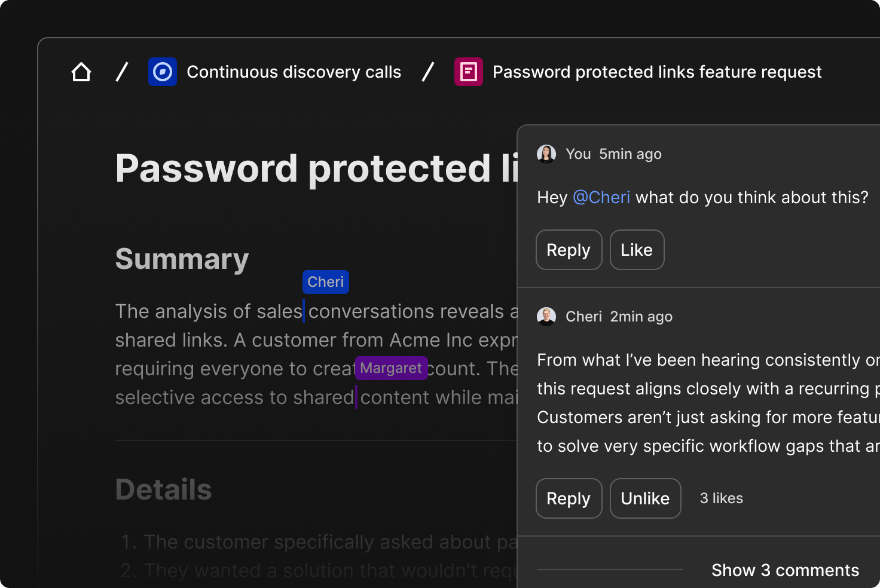This screenshot has height=588, width=880.
Task: Like the comment mentioning Cheri
Action: click(637, 250)
